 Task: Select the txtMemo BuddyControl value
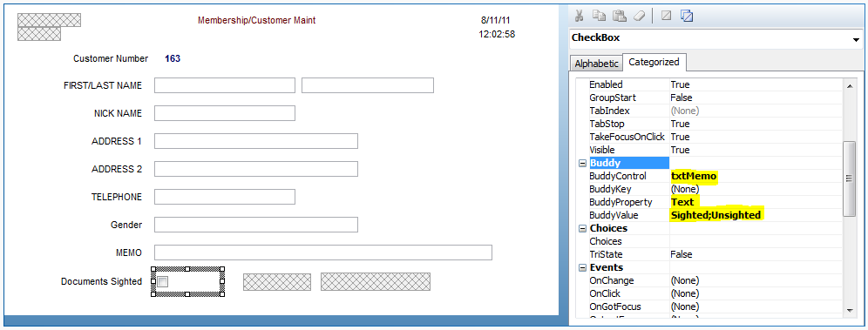point(694,177)
